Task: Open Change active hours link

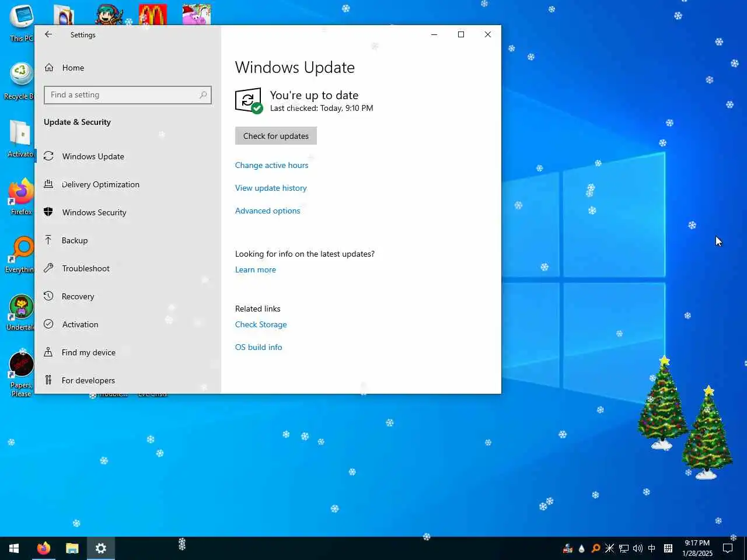Action: pos(271,165)
